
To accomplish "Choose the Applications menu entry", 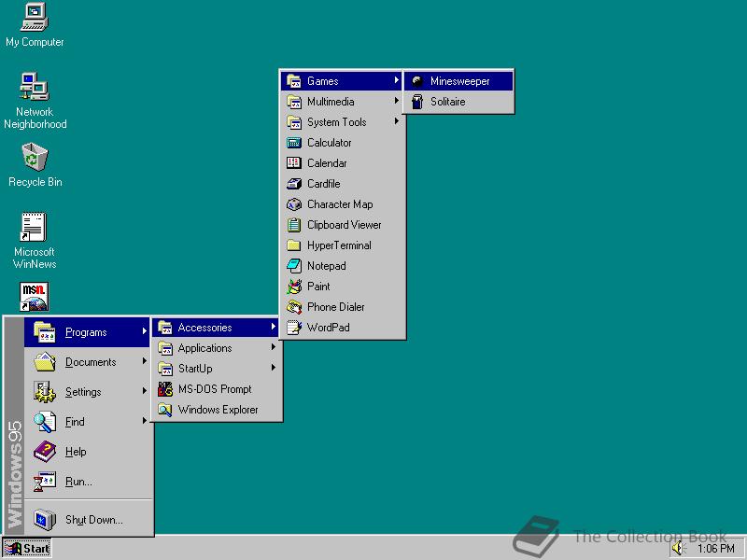I will (217, 348).
